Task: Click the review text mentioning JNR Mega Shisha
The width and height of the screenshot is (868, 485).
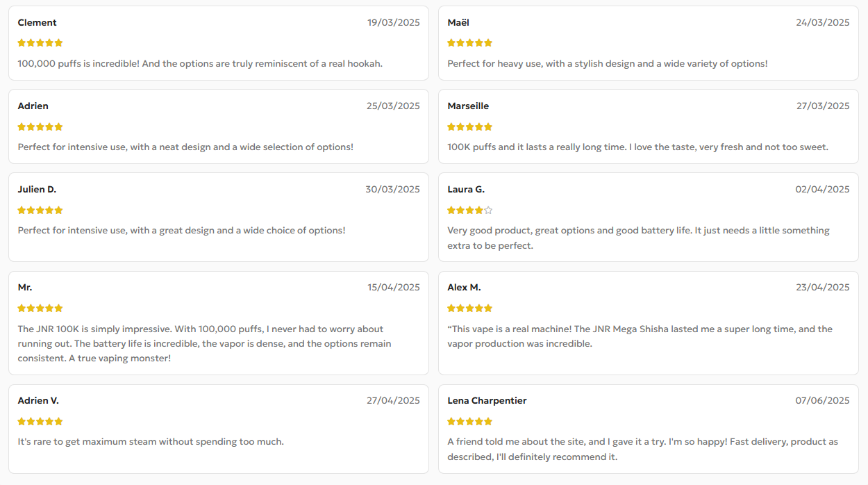Action: point(639,329)
